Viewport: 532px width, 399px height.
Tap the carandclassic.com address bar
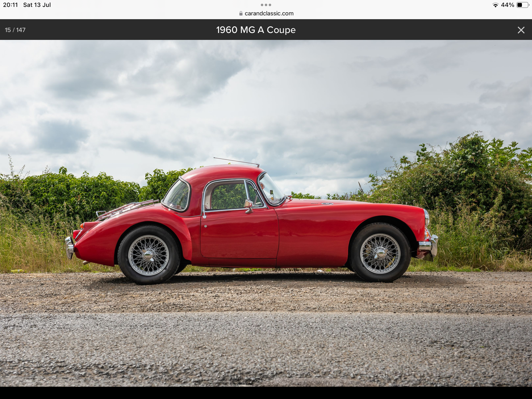266,14
